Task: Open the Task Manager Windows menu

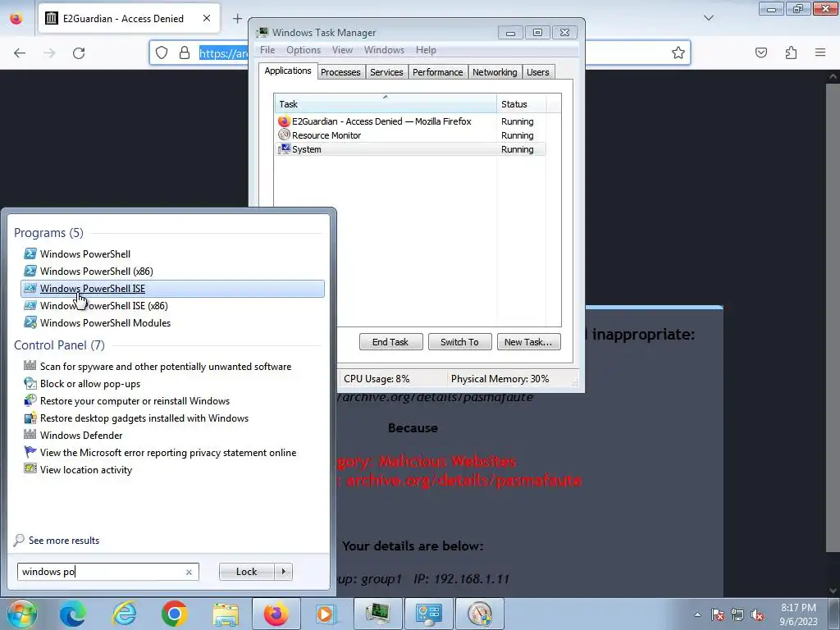Action: point(384,50)
